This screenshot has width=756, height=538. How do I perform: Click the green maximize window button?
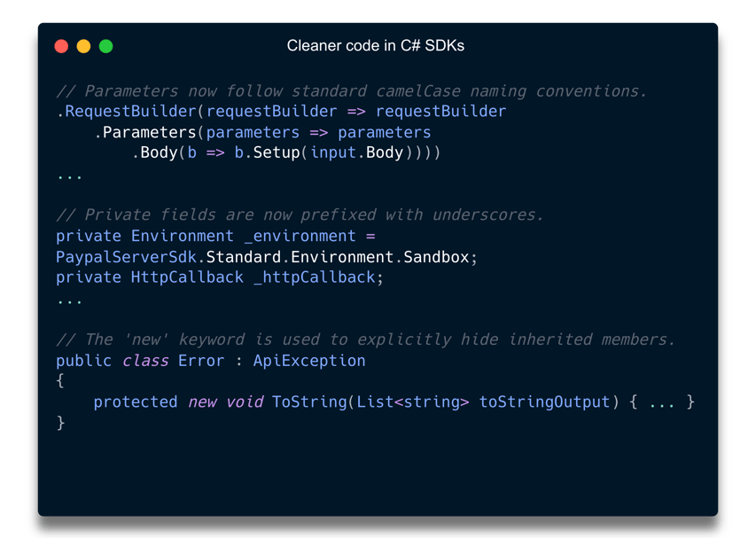105,46
